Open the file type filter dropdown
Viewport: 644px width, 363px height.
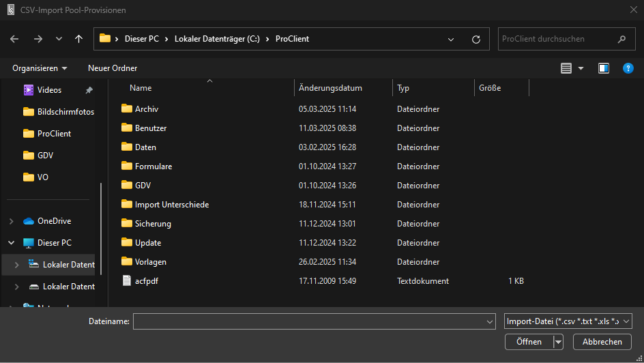pos(568,321)
